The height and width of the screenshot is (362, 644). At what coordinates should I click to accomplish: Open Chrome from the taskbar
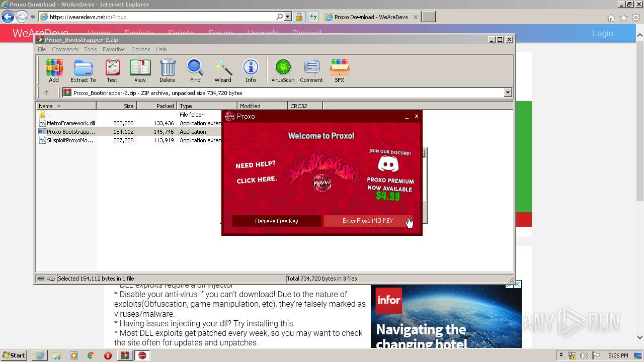tap(91, 355)
